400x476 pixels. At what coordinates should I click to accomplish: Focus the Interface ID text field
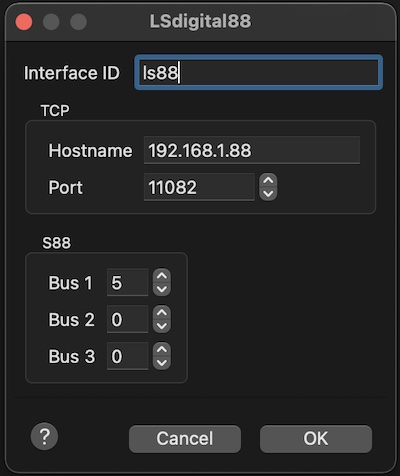pos(258,72)
